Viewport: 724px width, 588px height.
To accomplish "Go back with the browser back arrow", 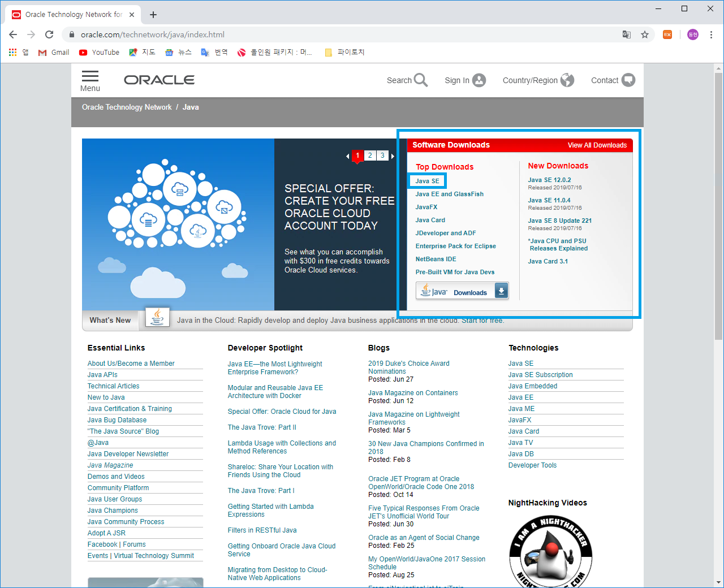I will point(13,34).
